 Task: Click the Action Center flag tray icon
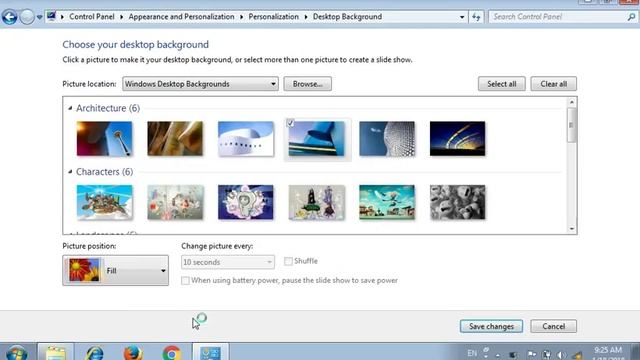[532, 355]
